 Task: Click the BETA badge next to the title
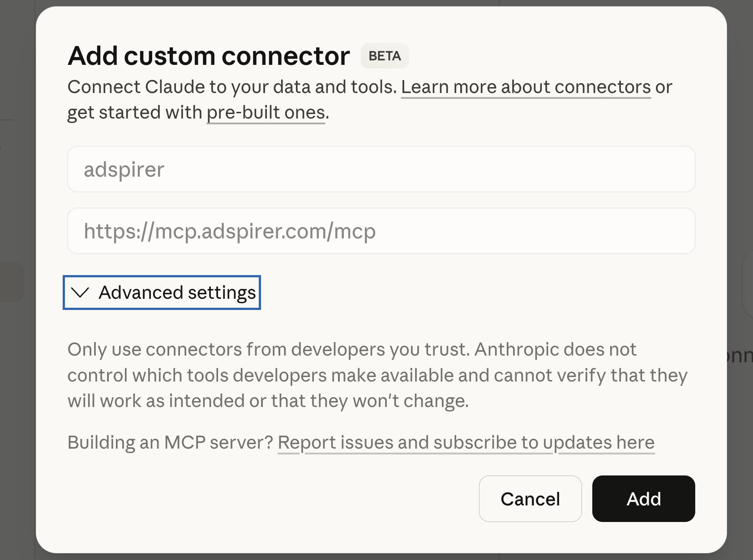384,55
